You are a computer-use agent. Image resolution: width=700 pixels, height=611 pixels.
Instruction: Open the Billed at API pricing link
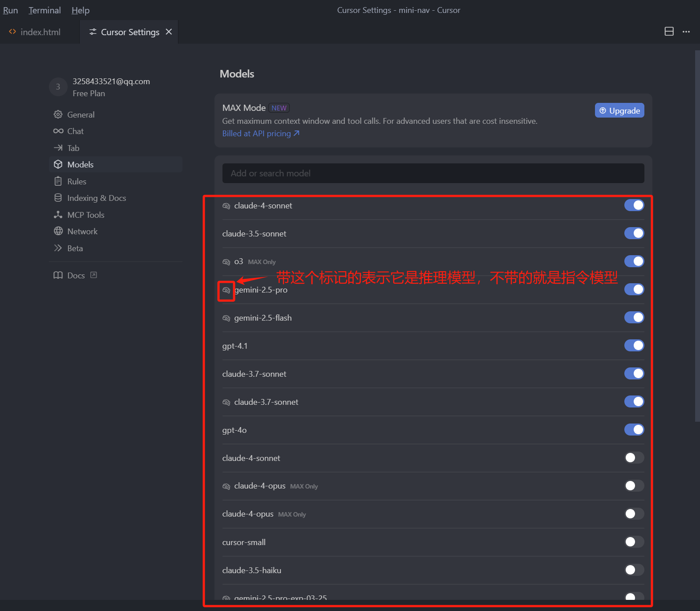tap(261, 134)
